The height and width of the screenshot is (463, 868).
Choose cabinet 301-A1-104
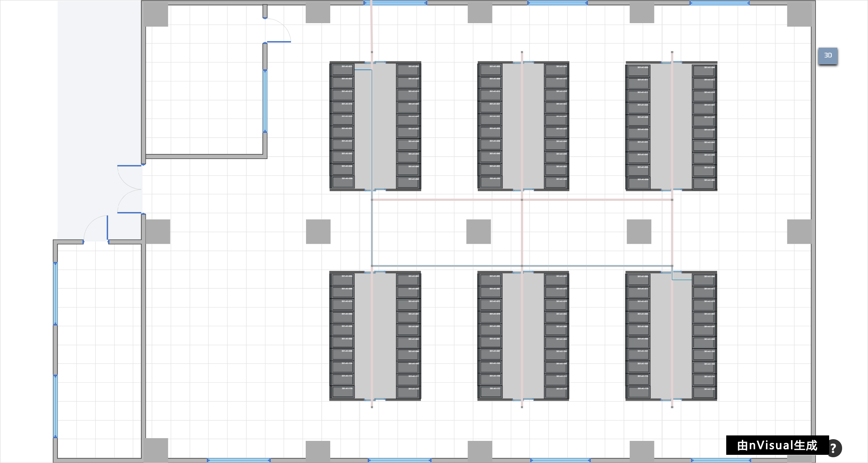click(343, 367)
